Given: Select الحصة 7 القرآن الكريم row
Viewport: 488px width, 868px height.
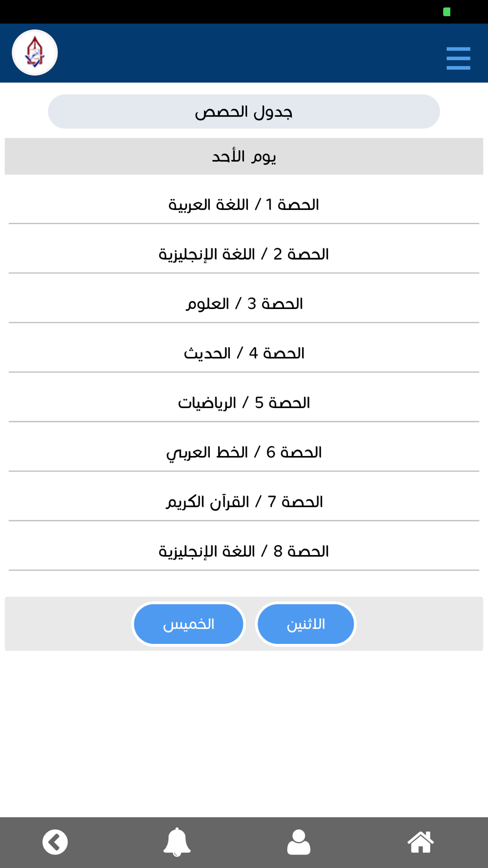Looking at the screenshot, I should coord(244,502).
